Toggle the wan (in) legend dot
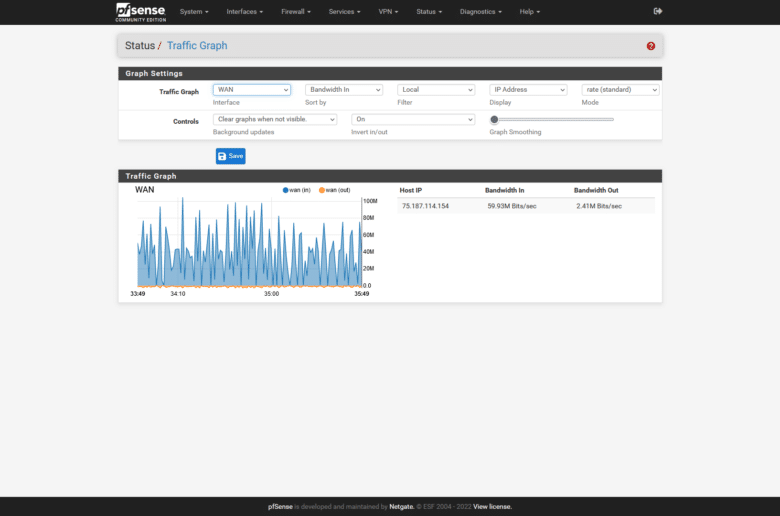The width and height of the screenshot is (780, 516). click(286, 190)
